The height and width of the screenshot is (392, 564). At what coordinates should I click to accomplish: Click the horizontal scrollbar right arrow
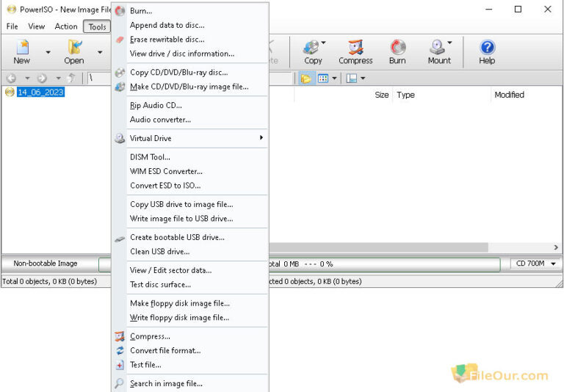pos(556,247)
